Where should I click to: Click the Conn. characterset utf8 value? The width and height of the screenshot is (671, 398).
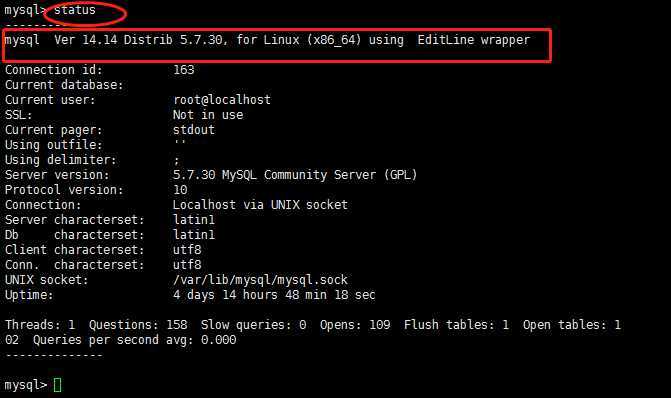pyautogui.click(x=187, y=264)
